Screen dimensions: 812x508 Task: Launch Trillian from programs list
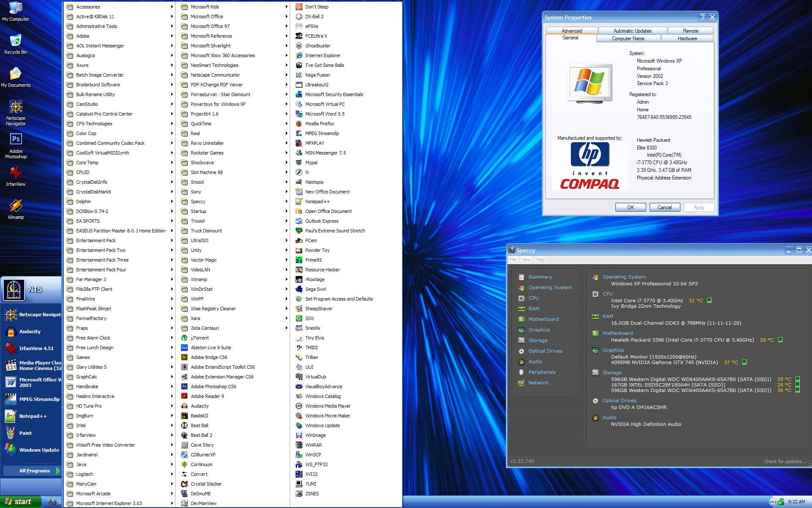312,357
